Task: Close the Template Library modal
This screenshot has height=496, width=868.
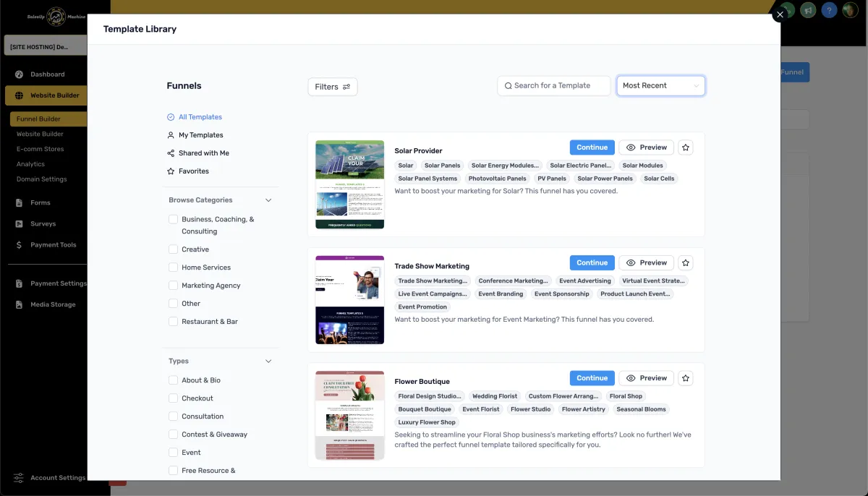Action: tap(780, 14)
